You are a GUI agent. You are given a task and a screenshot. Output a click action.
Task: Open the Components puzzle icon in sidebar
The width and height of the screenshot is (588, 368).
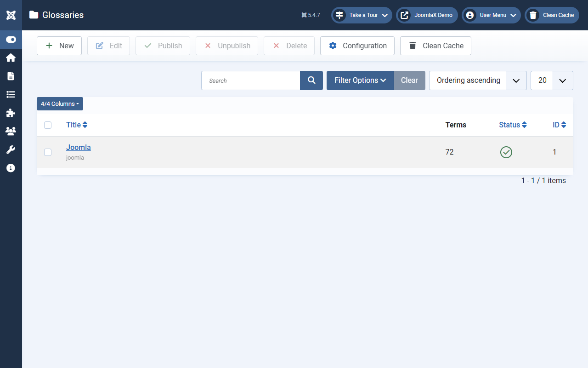(11, 113)
